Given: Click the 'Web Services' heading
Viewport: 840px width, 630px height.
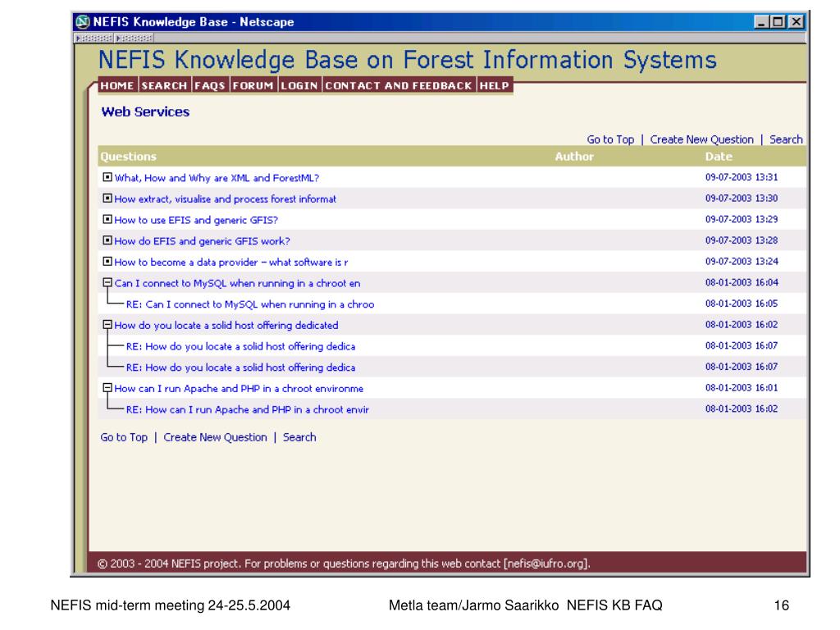Looking at the screenshot, I should [145, 112].
